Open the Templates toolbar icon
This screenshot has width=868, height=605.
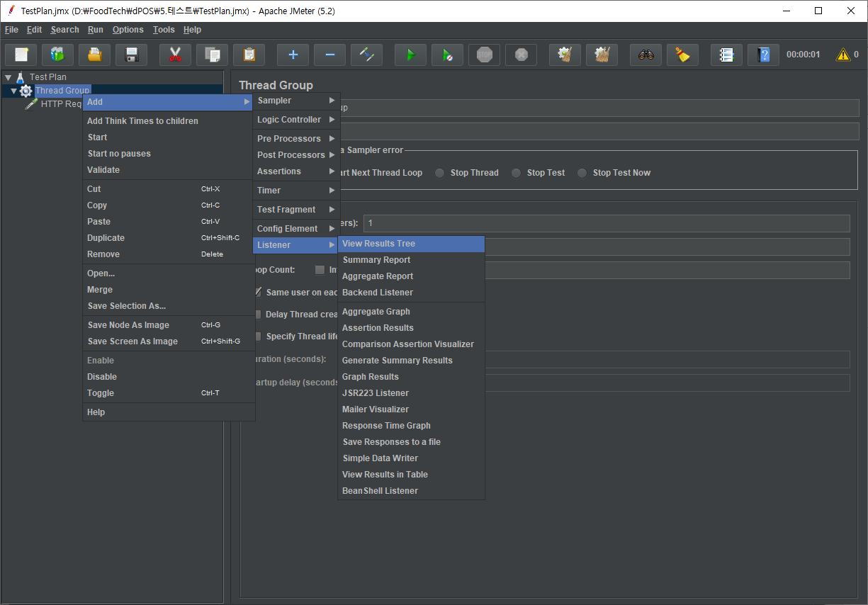58,55
